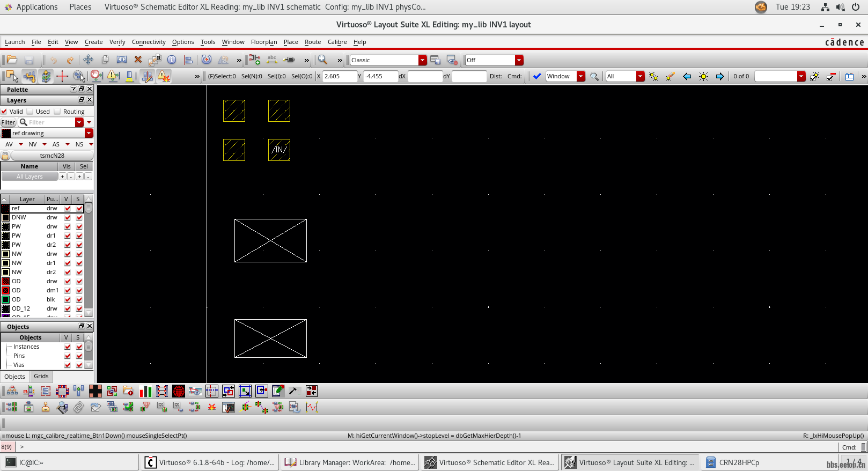
Task: Click the green-red bar chart icon
Action: [x=145, y=391]
